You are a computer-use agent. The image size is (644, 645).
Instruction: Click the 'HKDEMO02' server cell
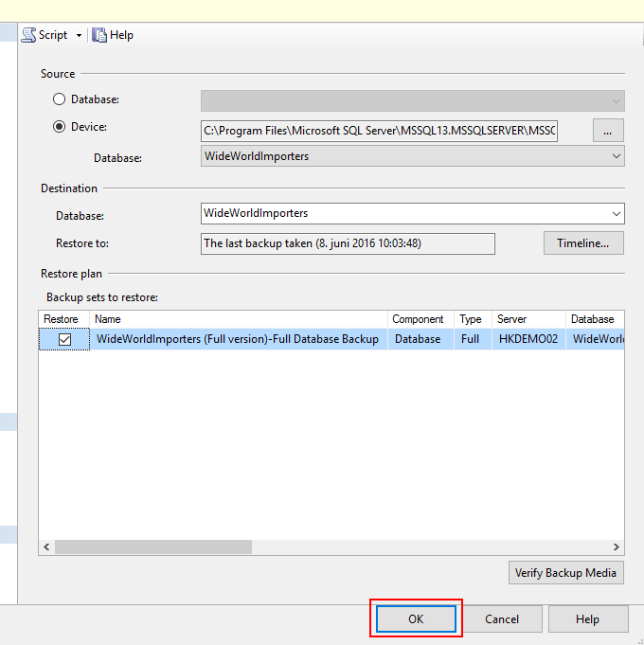pos(528,339)
